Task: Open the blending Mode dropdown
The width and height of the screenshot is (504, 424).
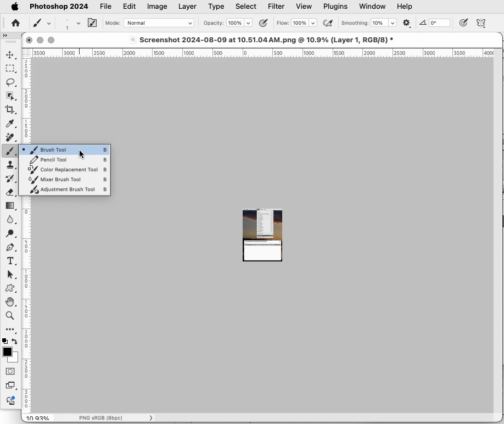Action: 159,23
